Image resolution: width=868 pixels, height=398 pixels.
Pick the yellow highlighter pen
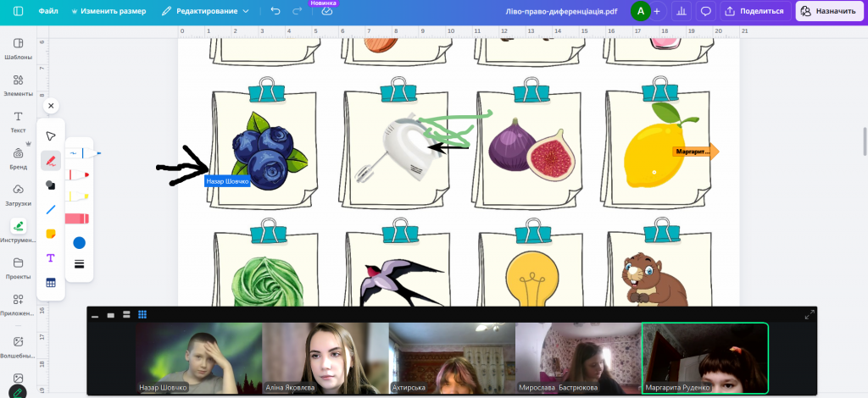[79, 196]
